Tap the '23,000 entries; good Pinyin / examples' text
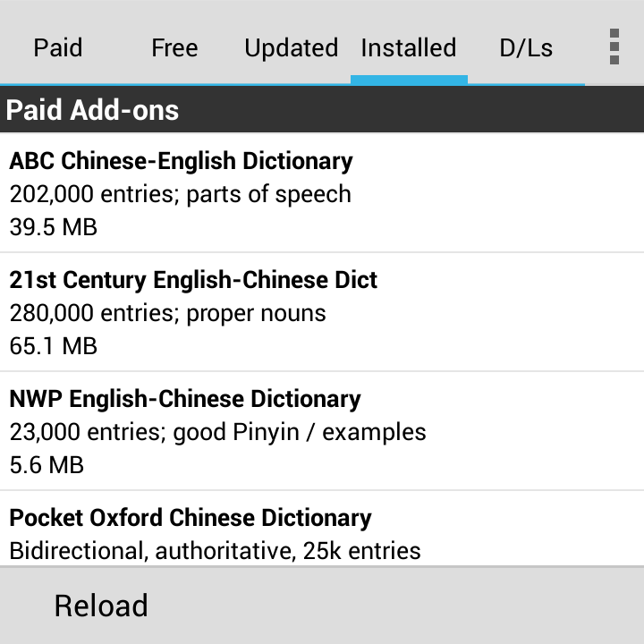 pyautogui.click(x=217, y=433)
